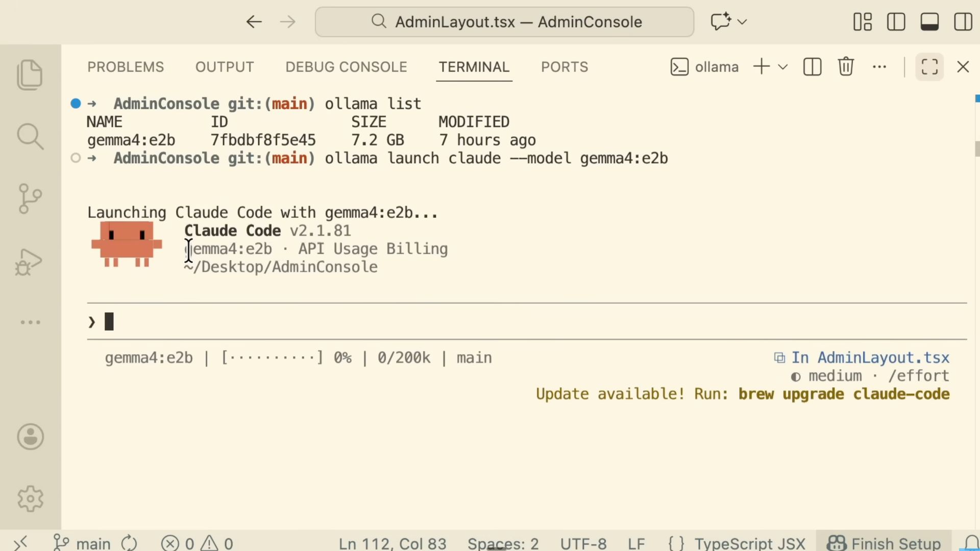The height and width of the screenshot is (551, 980).
Task: Open the Search view in activity bar
Action: tap(30, 137)
